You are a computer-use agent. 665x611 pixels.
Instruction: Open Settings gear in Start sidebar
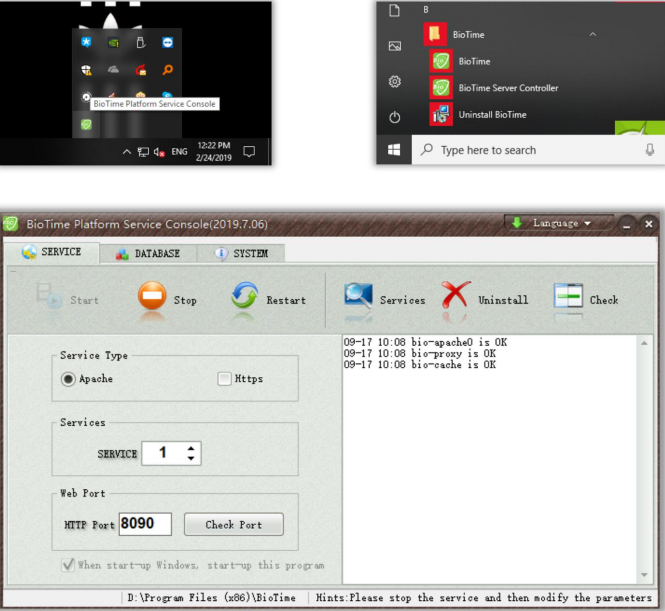(x=395, y=81)
